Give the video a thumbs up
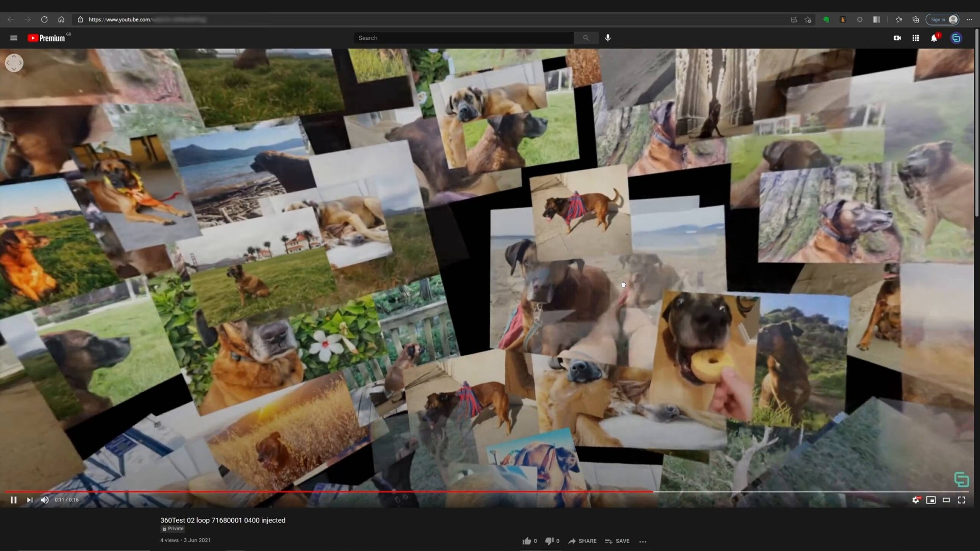This screenshot has height=551, width=980. [x=526, y=541]
